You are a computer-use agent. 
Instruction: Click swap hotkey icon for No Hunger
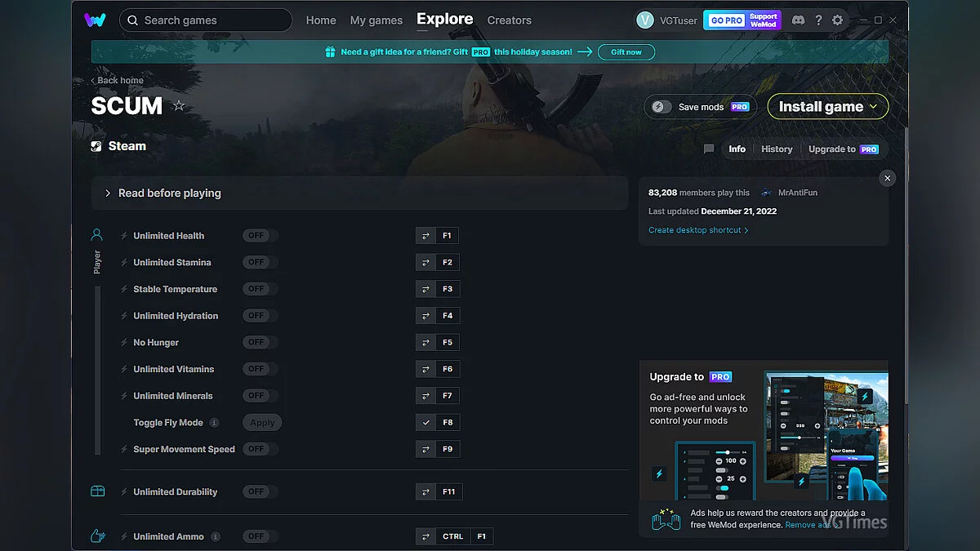point(425,343)
